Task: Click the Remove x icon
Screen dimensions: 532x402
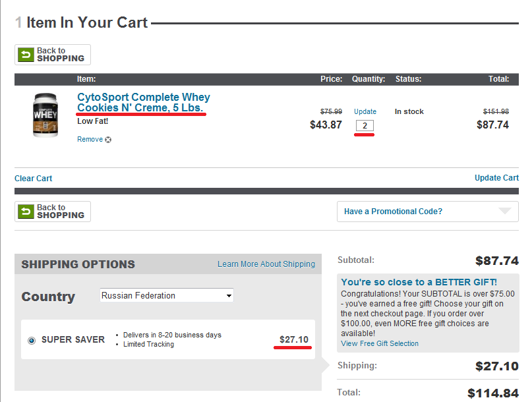Action: (x=108, y=140)
